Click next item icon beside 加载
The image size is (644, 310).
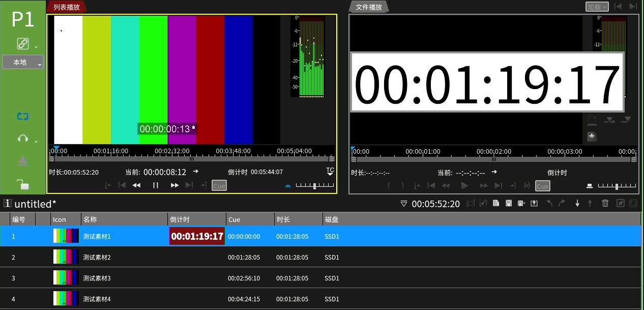tap(633, 7)
